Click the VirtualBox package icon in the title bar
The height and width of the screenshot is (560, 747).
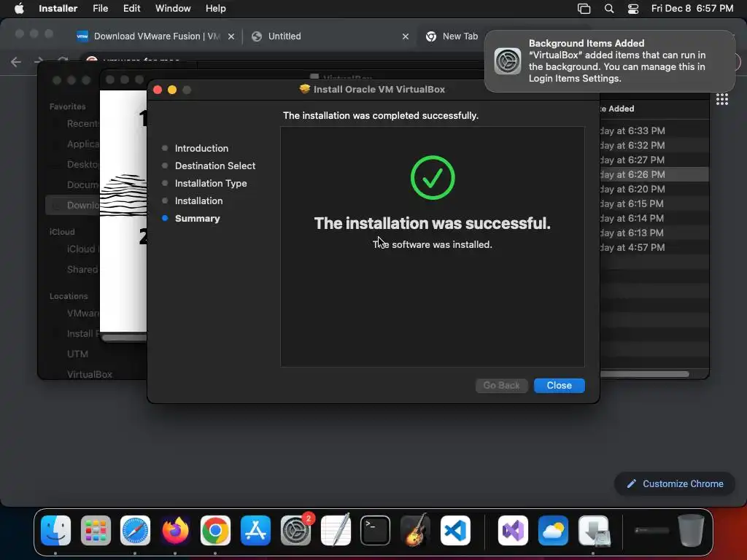pyautogui.click(x=305, y=89)
